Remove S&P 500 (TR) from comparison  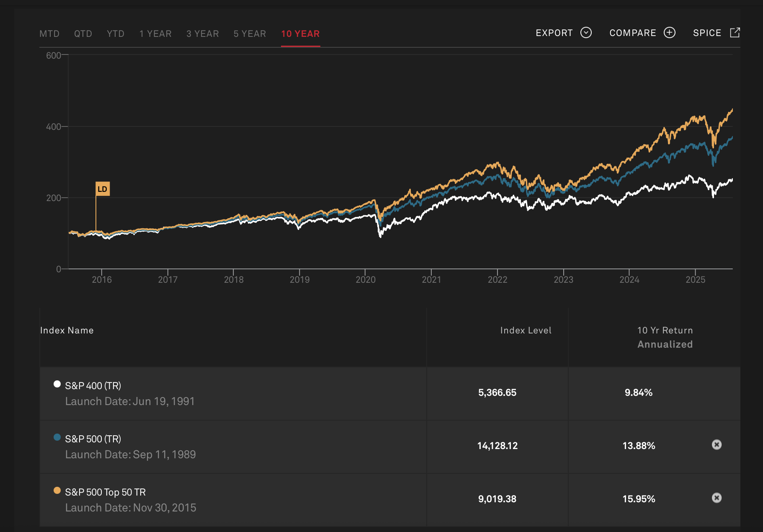click(717, 444)
